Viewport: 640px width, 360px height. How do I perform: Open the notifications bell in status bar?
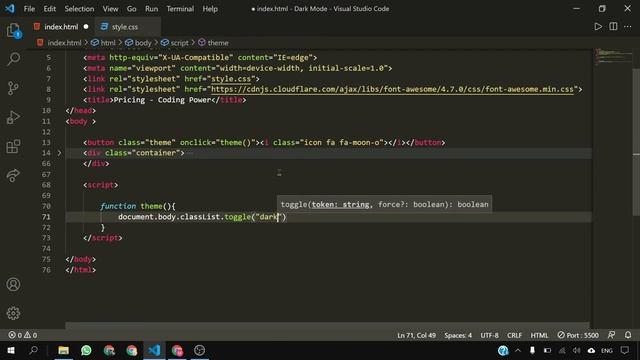pos(628,335)
